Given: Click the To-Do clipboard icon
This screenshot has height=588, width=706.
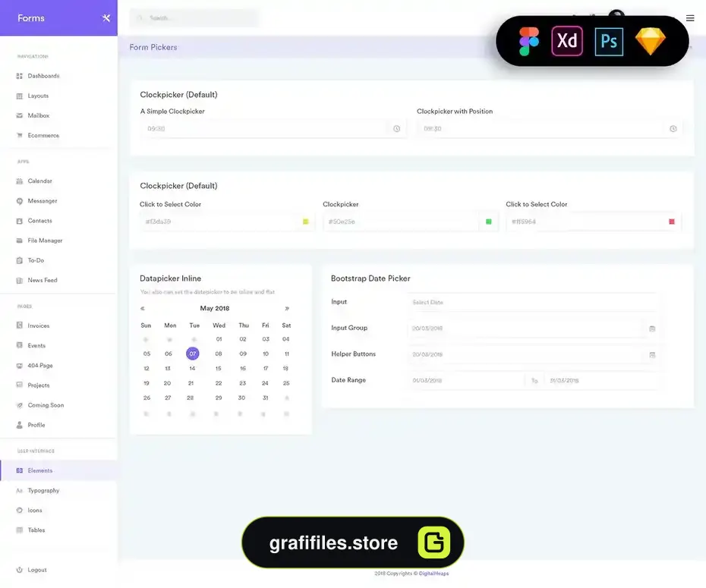Looking at the screenshot, I should click(x=20, y=260).
